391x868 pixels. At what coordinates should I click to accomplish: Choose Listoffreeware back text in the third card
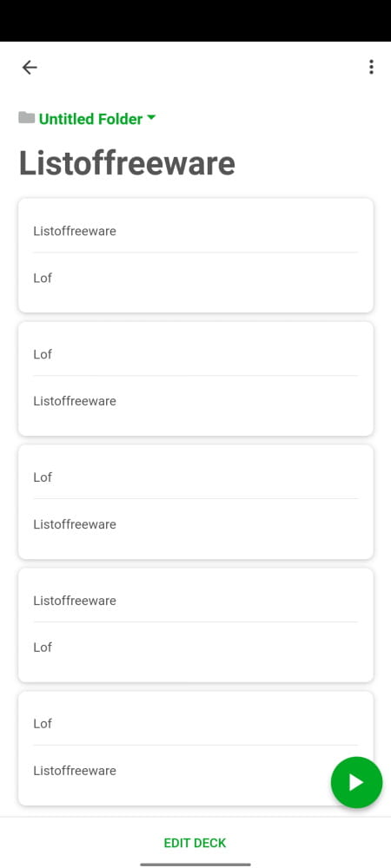(x=75, y=524)
